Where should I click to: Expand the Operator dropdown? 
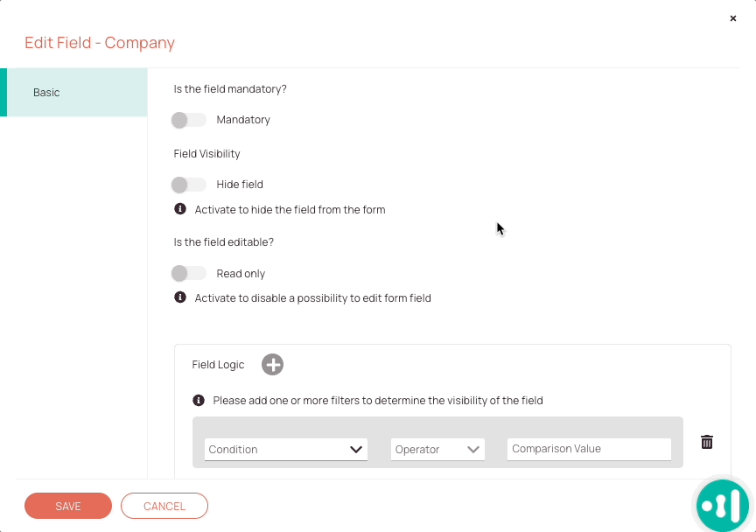tap(437, 450)
